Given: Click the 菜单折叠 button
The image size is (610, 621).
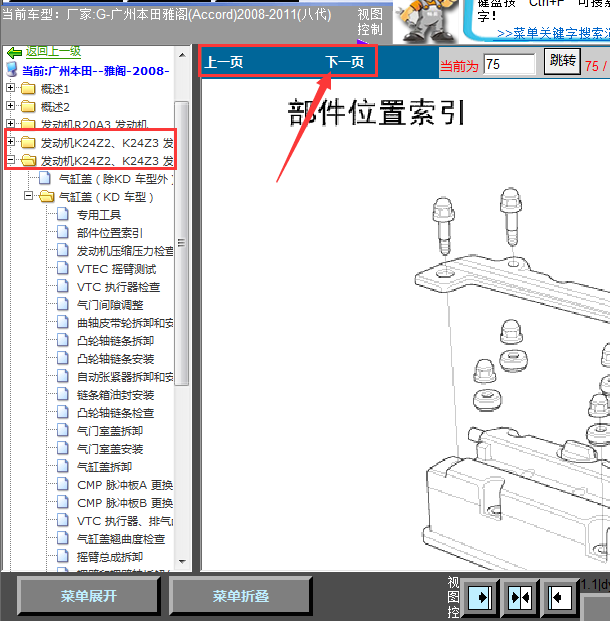Looking at the screenshot, I should tap(241, 596).
